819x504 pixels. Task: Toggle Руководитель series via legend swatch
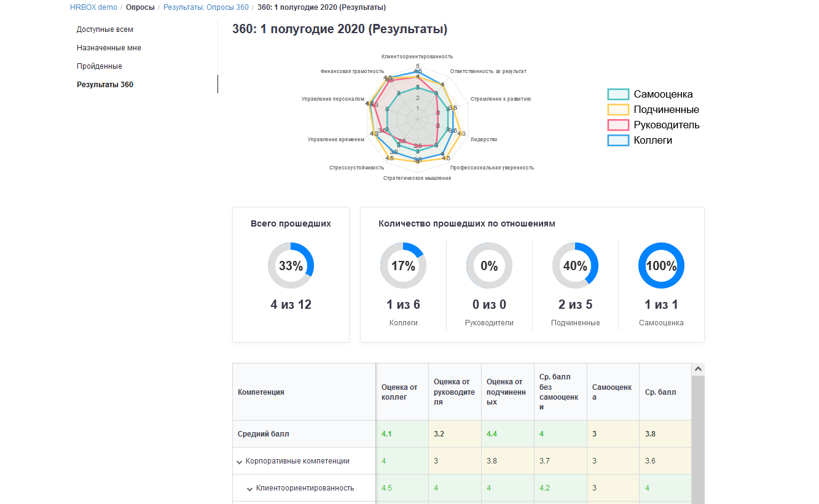click(x=618, y=125)
